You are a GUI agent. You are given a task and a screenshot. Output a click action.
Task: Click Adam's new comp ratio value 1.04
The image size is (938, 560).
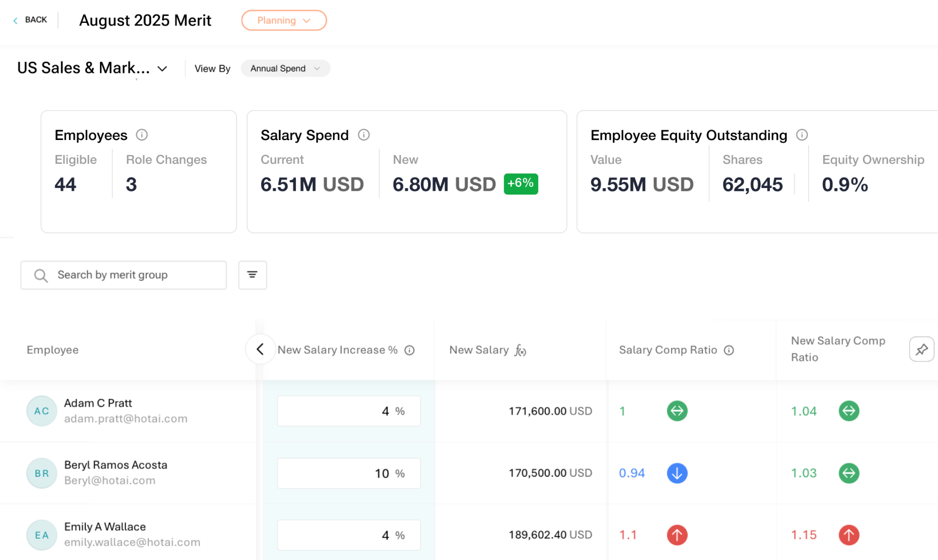(804, 411)
